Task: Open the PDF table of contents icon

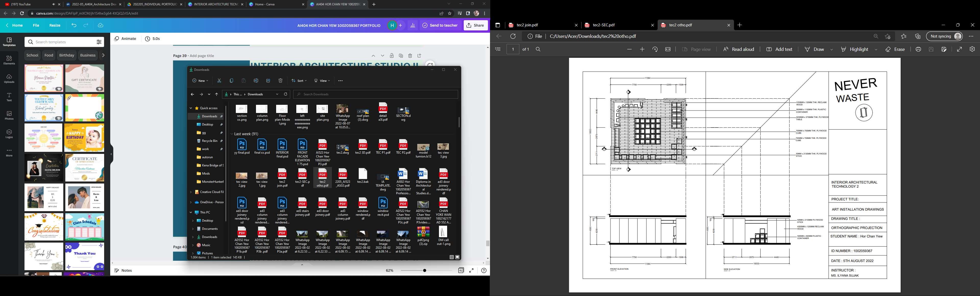Action: (x=498, y=50)
